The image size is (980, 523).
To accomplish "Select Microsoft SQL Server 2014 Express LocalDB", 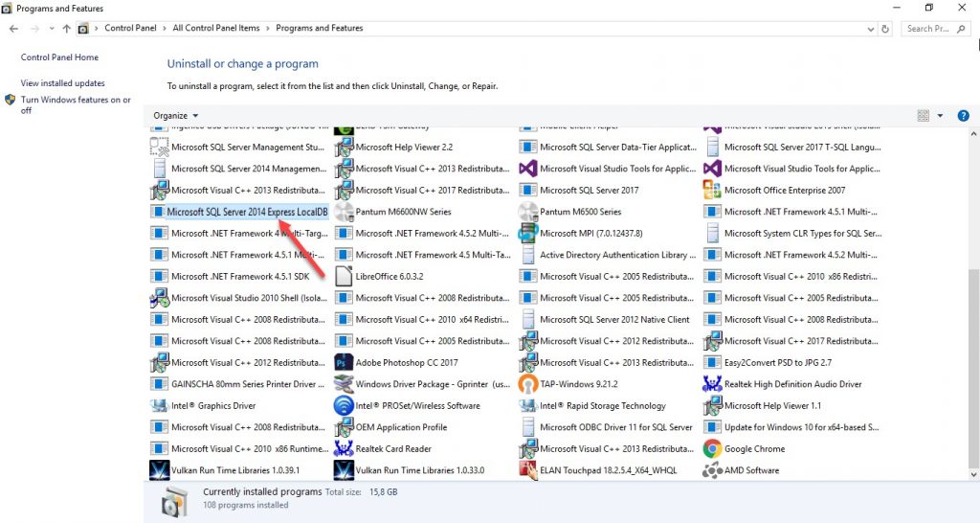I will (x=239, y=212).
